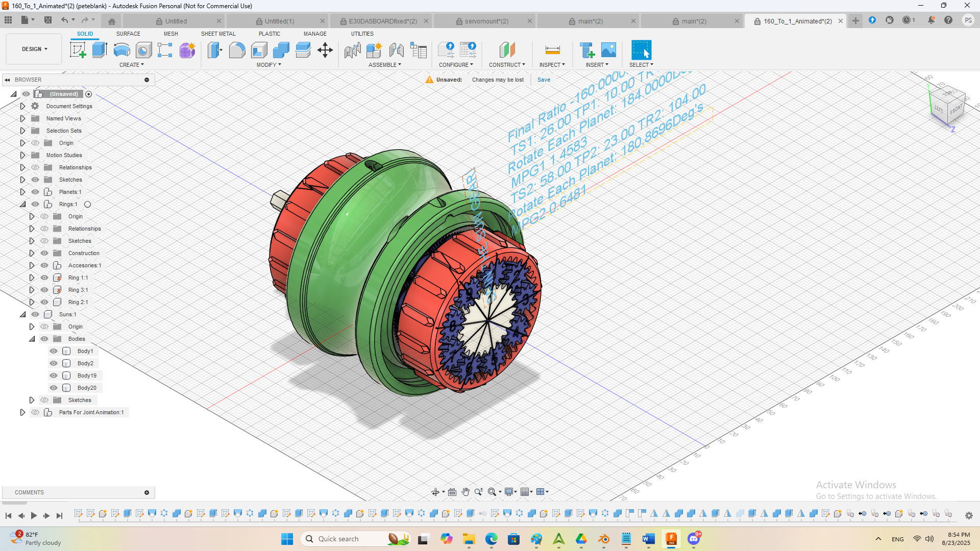Open the Bill of Materials tool
This screenshot has width=980, height=551.
click(419, 50)
